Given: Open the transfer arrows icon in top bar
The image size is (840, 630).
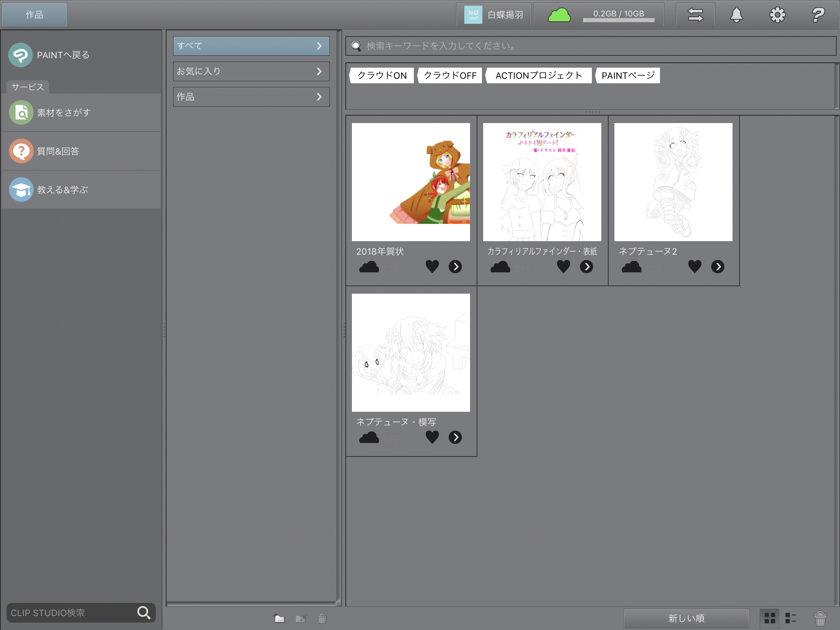Looking at the screenshot, I should (695, 15).
